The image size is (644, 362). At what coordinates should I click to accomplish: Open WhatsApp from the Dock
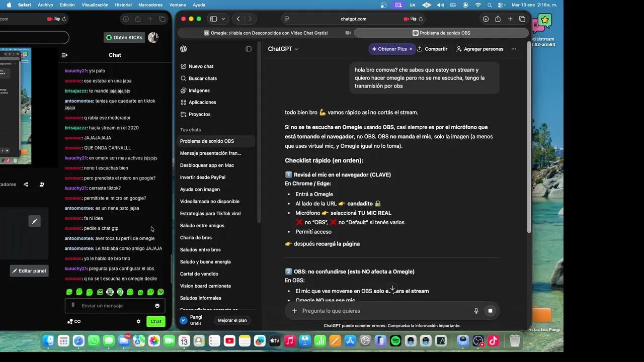(94, 341)
